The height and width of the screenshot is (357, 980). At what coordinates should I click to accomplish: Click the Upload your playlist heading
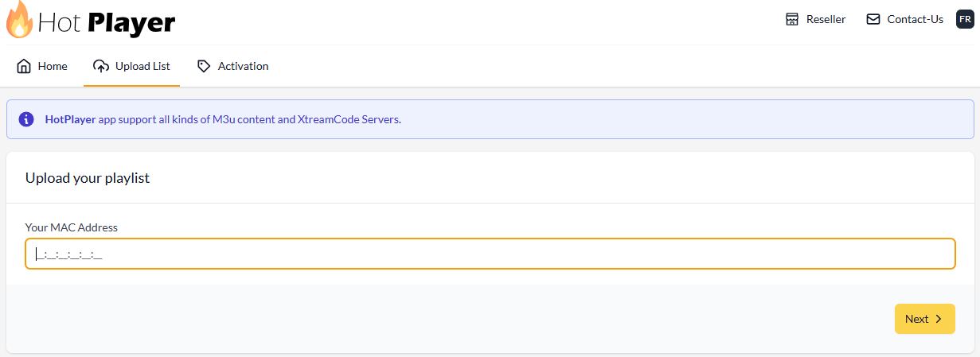click(88, 178)
